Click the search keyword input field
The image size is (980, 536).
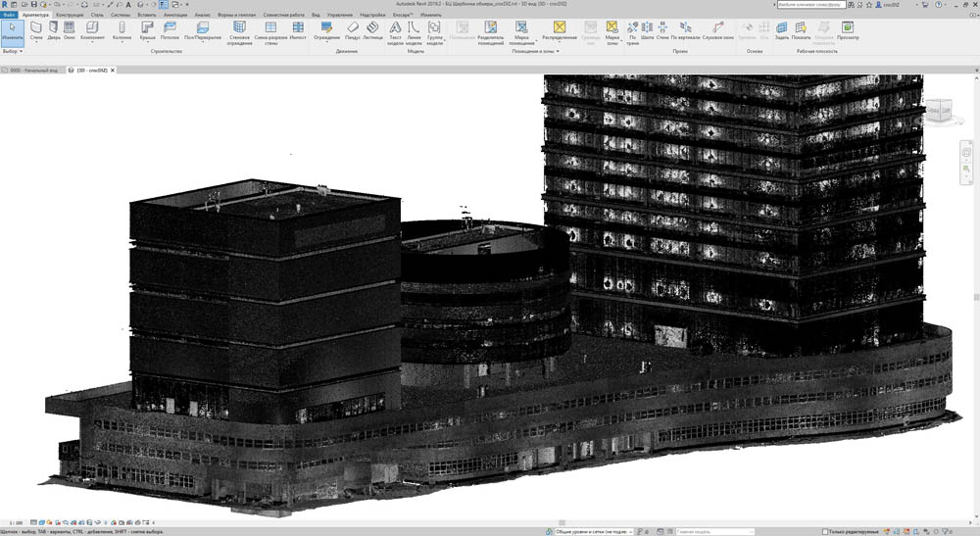coord(811,4)
